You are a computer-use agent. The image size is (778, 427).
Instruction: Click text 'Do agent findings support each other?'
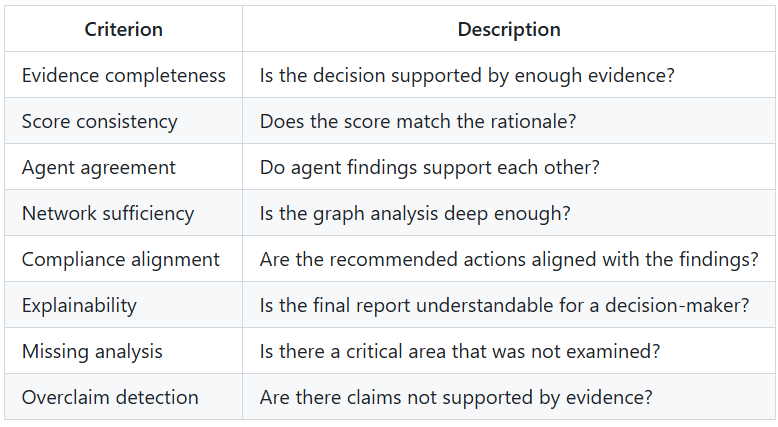[x=430, y=168]
